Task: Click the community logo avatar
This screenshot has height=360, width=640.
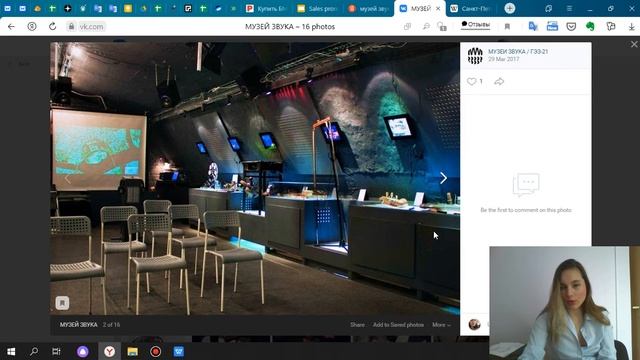Action: pyautogui.click(x=475, y=56)
